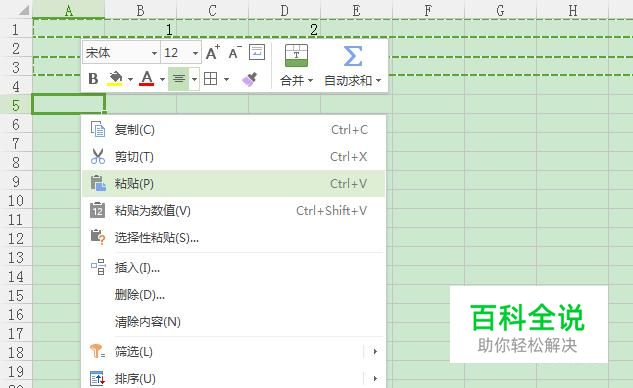
Task: Choose 插入(I)... menu item
Action: pos(233,267)
